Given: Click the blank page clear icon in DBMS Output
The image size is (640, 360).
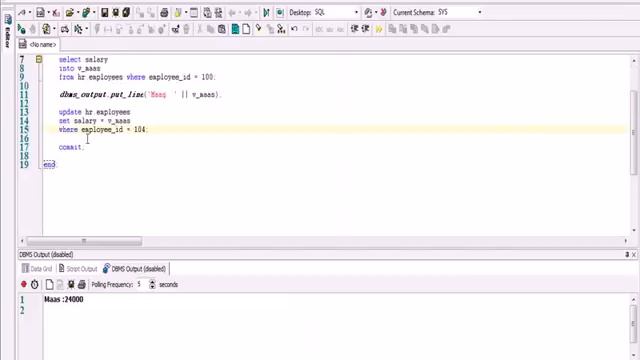Looking at the screenshot, I should point(49,284).
